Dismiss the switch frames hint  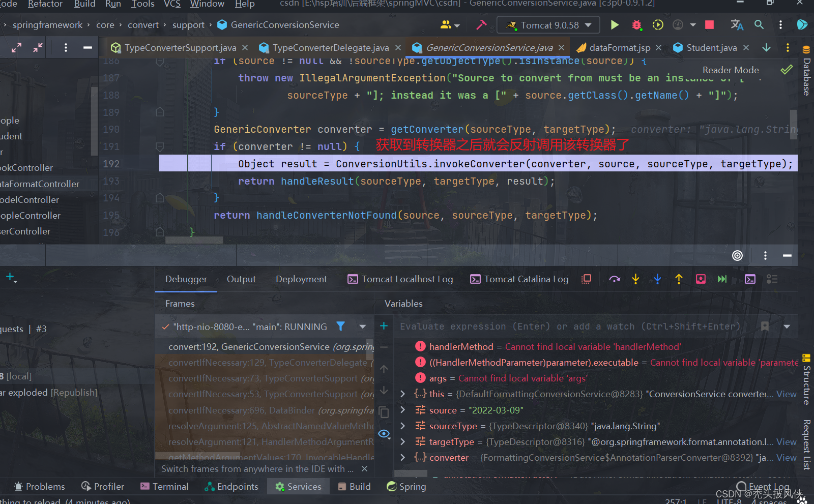pyautogui.click(x=364, y=469)
